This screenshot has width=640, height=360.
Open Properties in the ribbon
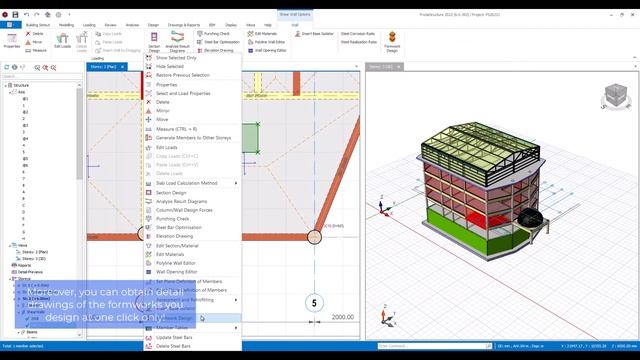click(x=12, y=42)
